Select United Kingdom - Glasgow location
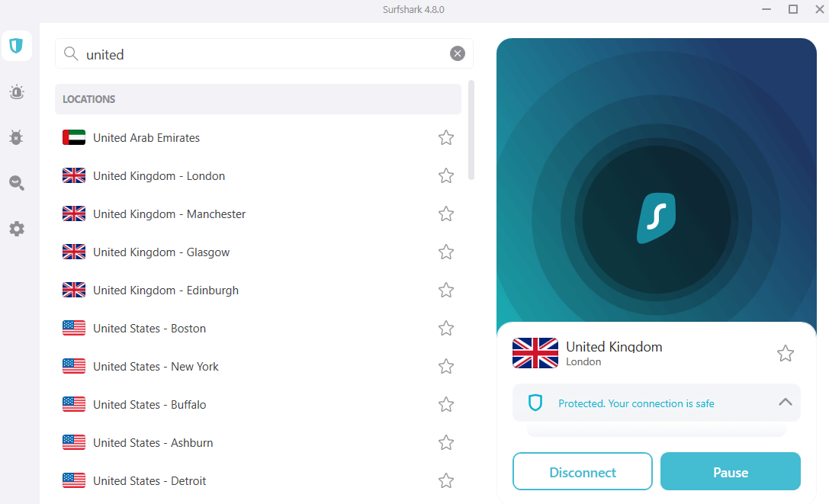 pos(258,252)
